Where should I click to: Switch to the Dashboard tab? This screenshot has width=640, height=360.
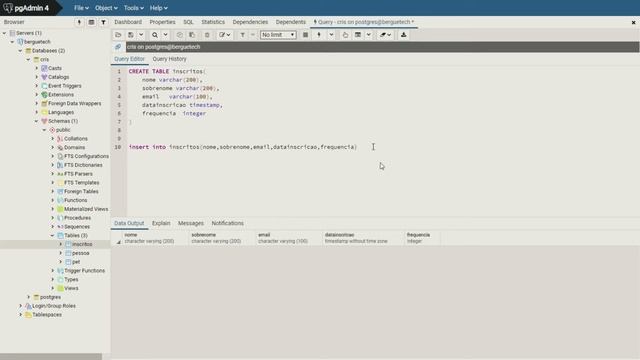[x=128, y=22]
